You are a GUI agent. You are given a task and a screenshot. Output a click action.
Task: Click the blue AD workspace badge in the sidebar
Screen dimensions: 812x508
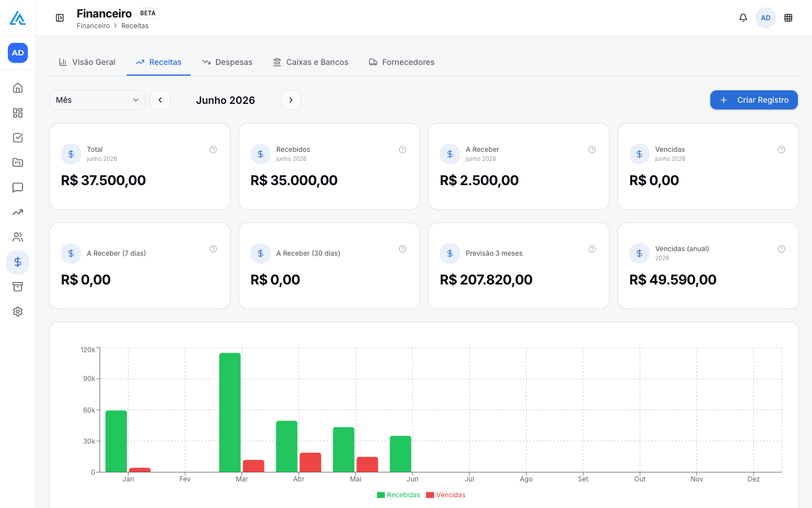(18, 53)
